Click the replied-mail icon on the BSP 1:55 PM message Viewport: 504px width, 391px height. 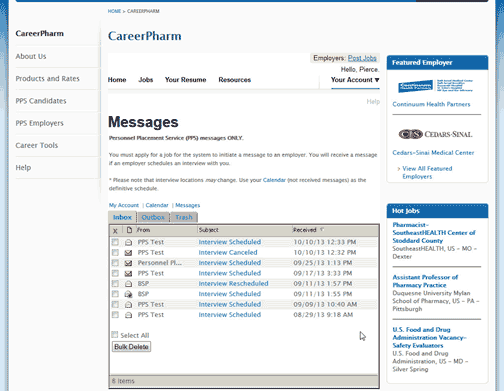pos(128,294)
